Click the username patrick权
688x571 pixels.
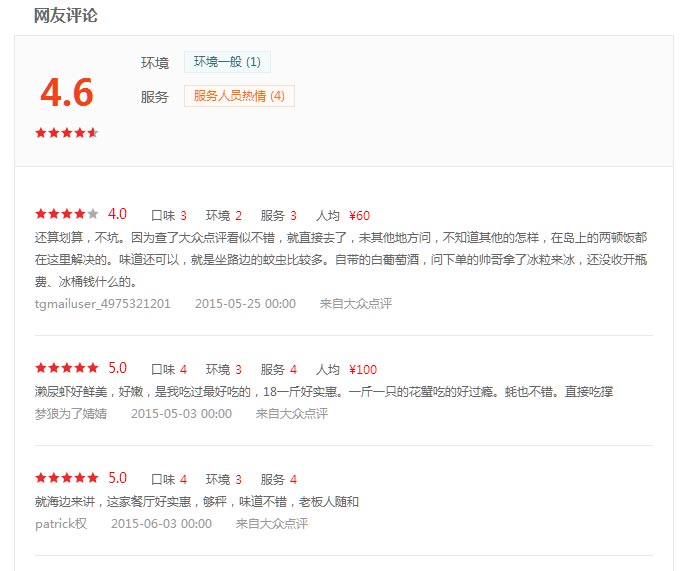coord(61,524)
